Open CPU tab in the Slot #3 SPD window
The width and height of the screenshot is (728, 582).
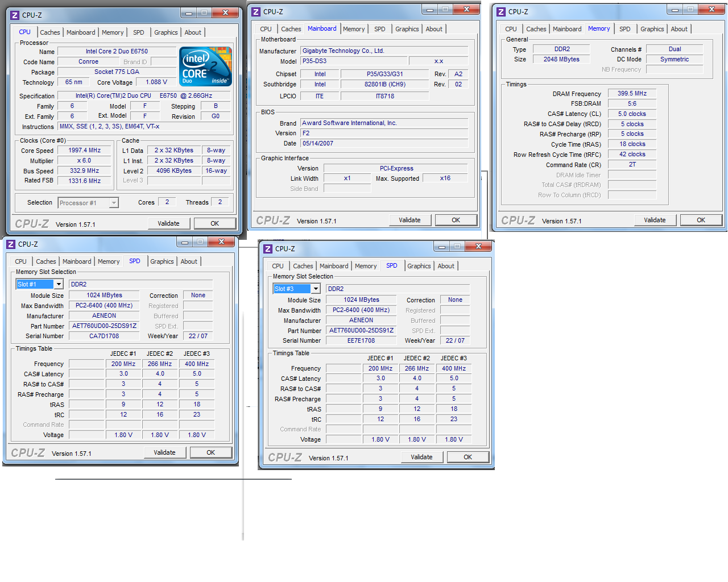(278, 266)
